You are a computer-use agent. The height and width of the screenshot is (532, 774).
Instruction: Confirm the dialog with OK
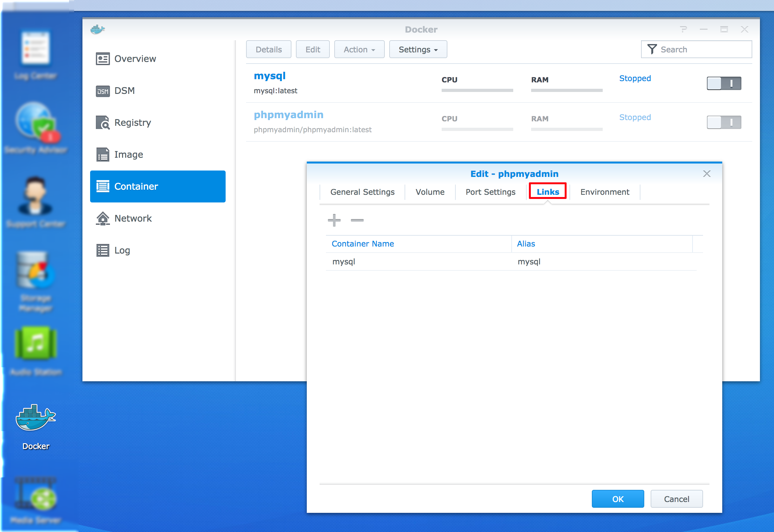[x=618, y=499]
